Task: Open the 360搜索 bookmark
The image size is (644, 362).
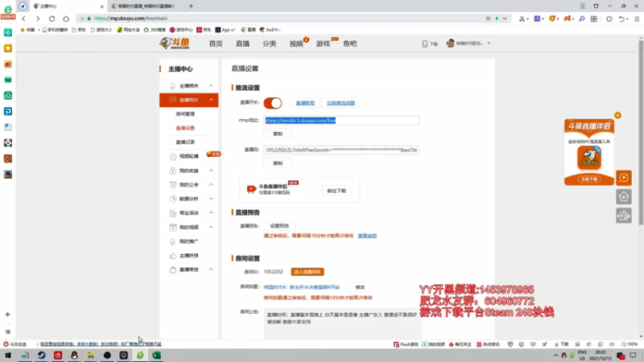Action: click(155, 30)
